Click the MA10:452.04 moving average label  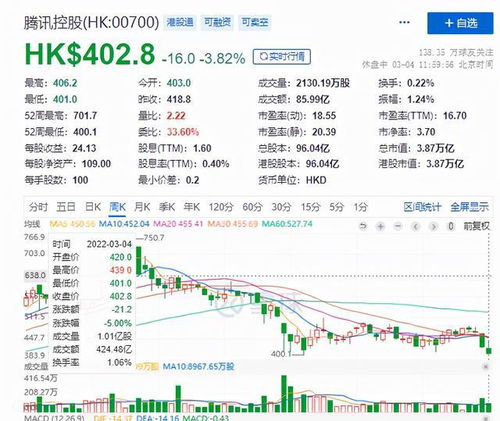point(124,224)
